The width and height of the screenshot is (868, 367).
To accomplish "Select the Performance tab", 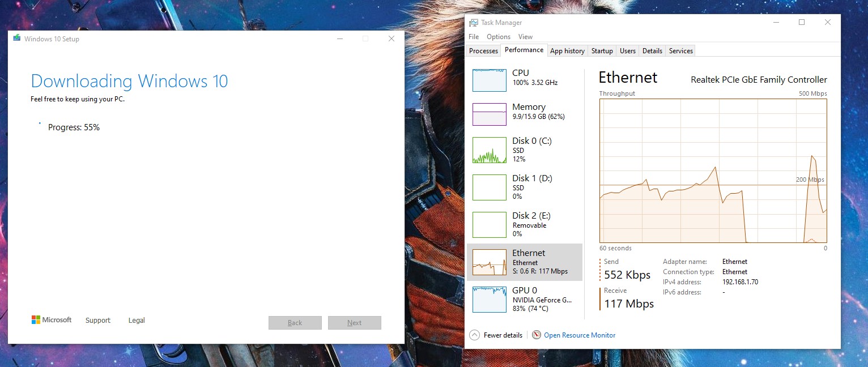I will click(524, 50).
